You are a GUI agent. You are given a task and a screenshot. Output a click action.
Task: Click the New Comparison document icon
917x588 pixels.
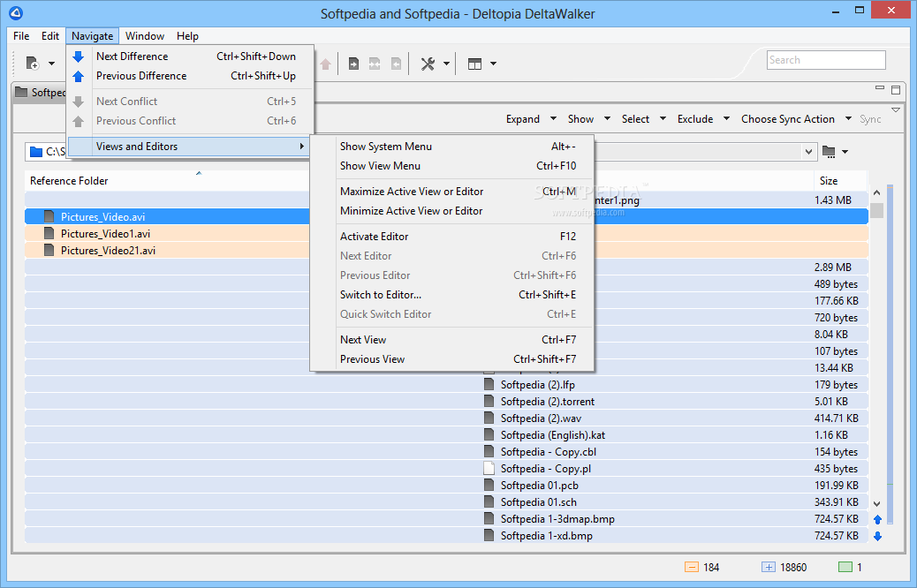[x=32, y=63]
